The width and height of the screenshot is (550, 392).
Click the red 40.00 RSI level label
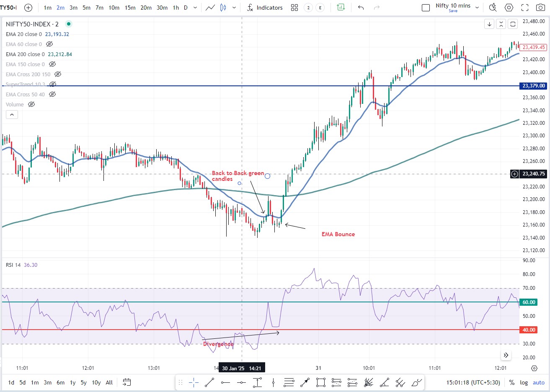pyautogui.click(x=529, y=330)
